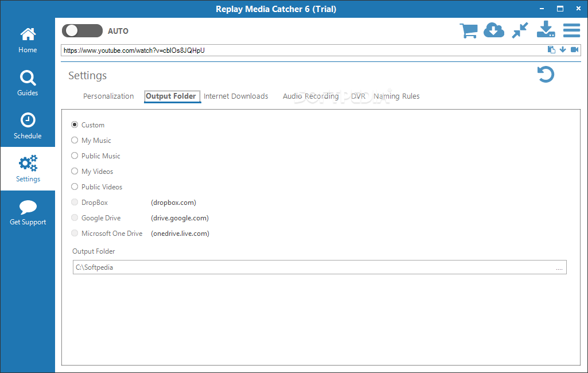The height and width of the screenshot is (373, 588).
Task: Click the (dropbox.com) text
Action: coord(174,203)
